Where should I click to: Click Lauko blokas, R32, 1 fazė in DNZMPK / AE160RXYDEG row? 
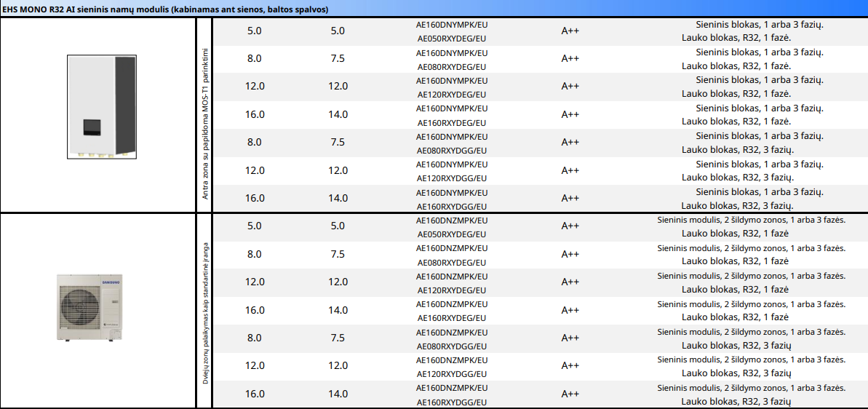click(x=735, y=317)
